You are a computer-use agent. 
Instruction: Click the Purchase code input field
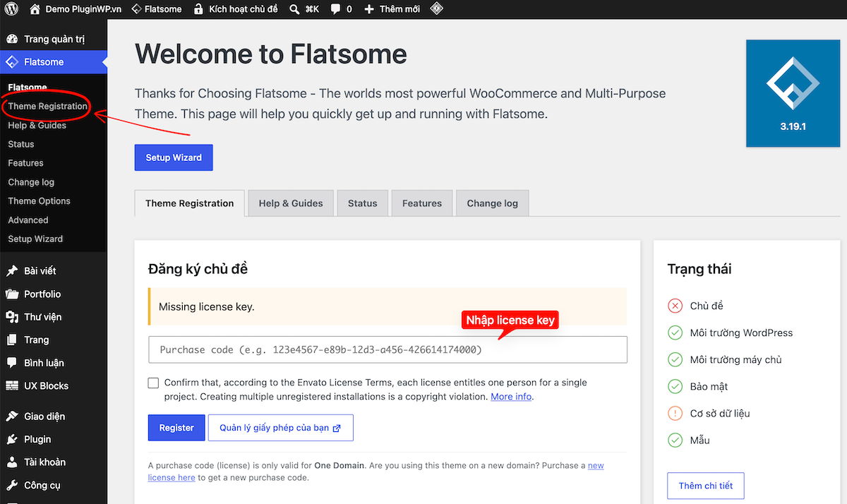pyautogui.click(x=388, y=349)
